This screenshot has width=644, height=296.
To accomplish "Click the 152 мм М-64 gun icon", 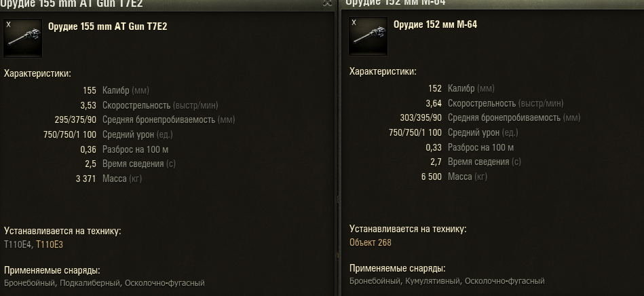I will 368,36.
